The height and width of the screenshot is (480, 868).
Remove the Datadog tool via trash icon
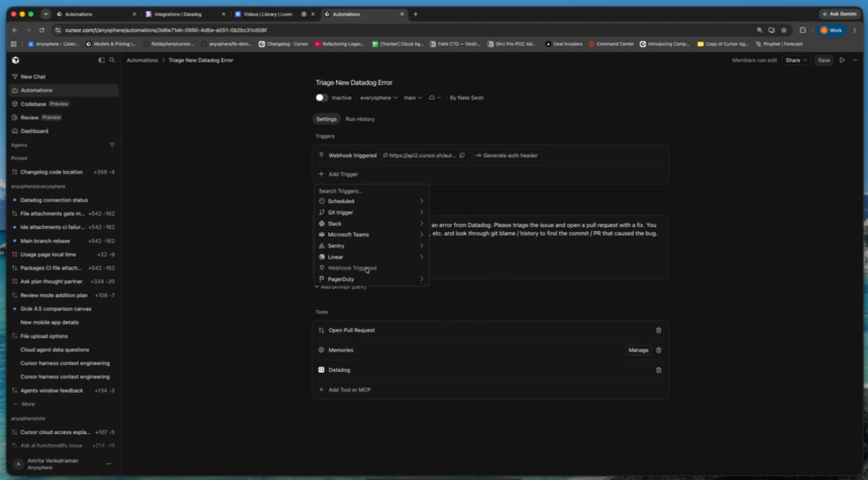[x=658, y=370]
